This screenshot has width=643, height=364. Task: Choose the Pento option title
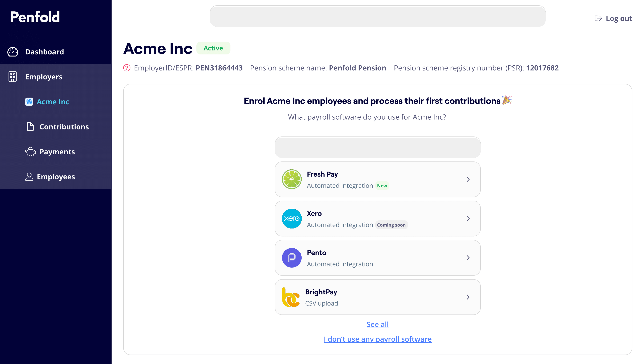tap(316, 252)
